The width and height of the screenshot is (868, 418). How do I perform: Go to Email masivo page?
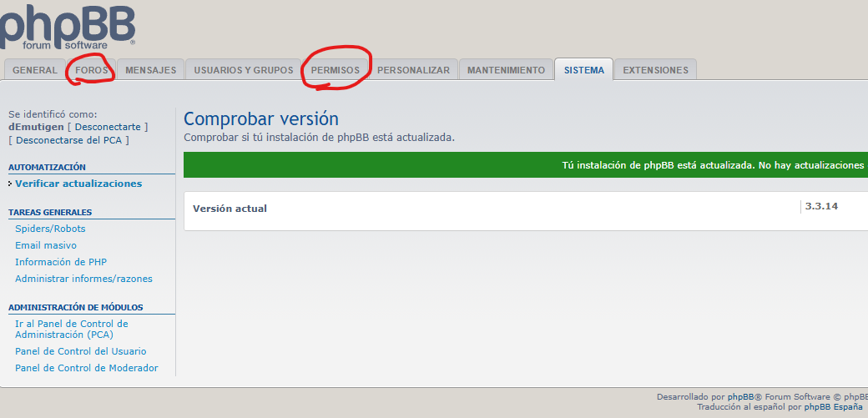[46, 245]
